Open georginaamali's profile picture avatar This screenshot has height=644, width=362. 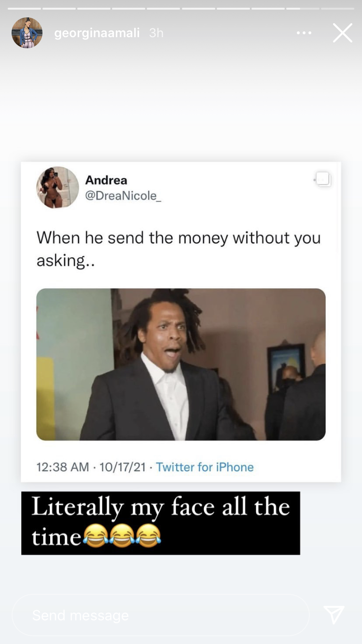click(27, 33)
